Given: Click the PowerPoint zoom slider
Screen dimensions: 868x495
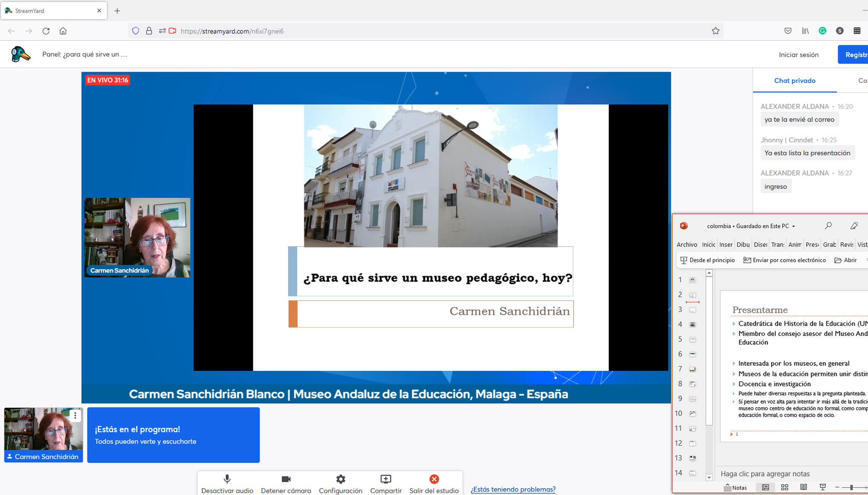Looking at the screenshot, I should [852, 488].
